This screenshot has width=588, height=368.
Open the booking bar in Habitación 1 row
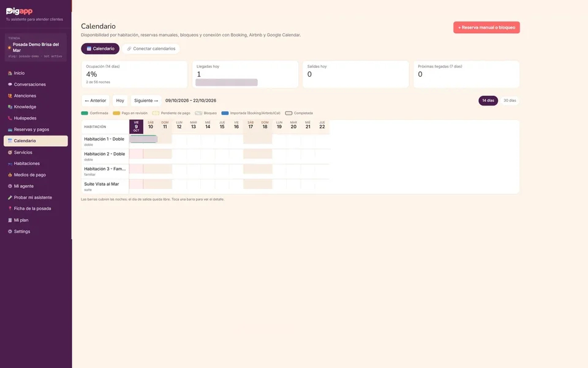point(143,139)
